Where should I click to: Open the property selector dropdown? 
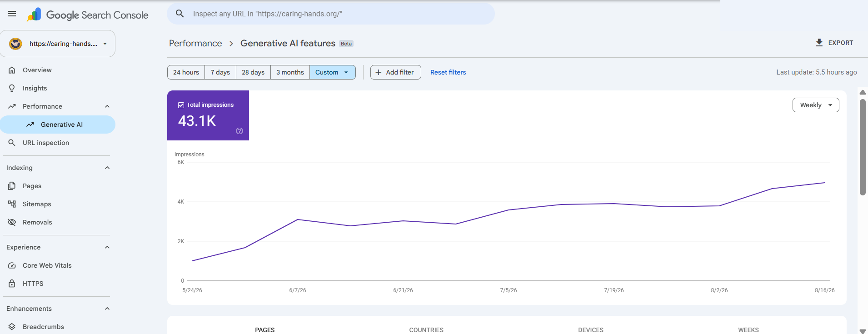(x=58, y=44)
